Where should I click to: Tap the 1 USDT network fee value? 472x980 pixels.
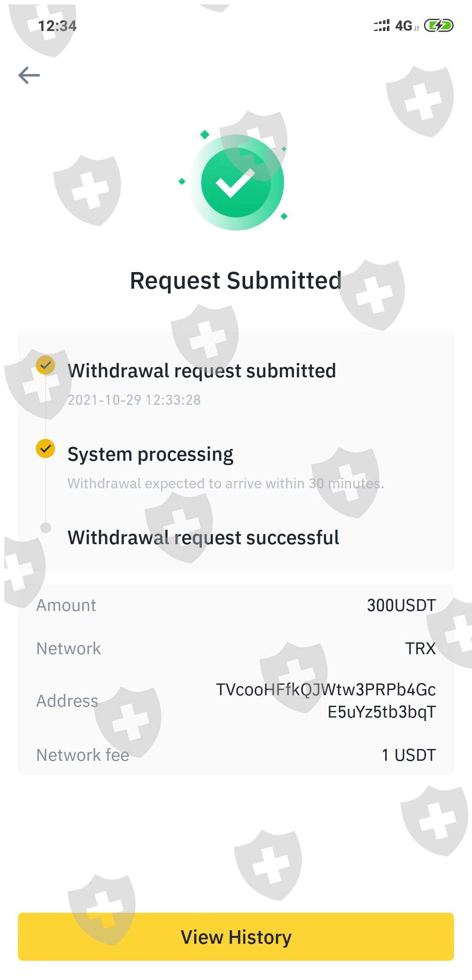point(409,755)
